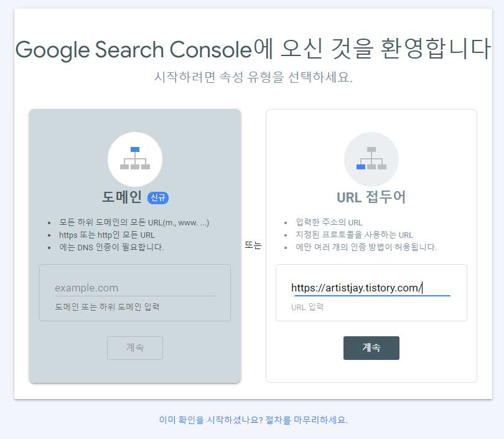Select the 도메인 heading
The width and height of the screenshot is (504, 439).
coord(122,197)
